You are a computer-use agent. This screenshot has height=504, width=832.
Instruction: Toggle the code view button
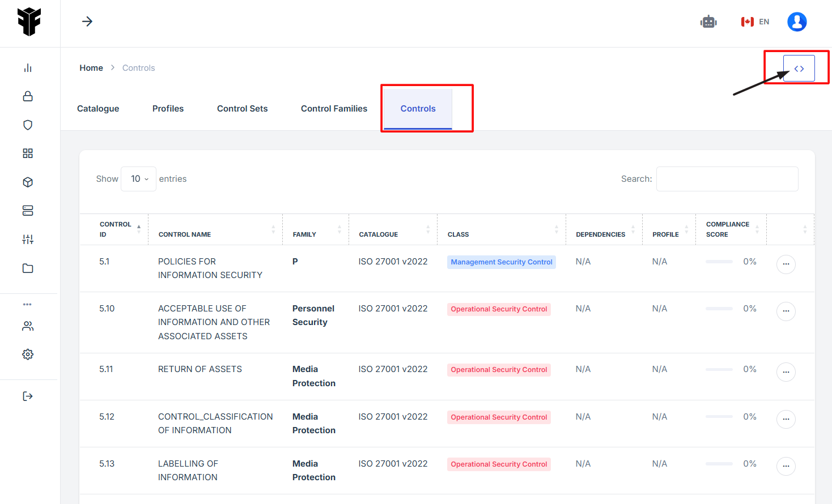point(799,69)
